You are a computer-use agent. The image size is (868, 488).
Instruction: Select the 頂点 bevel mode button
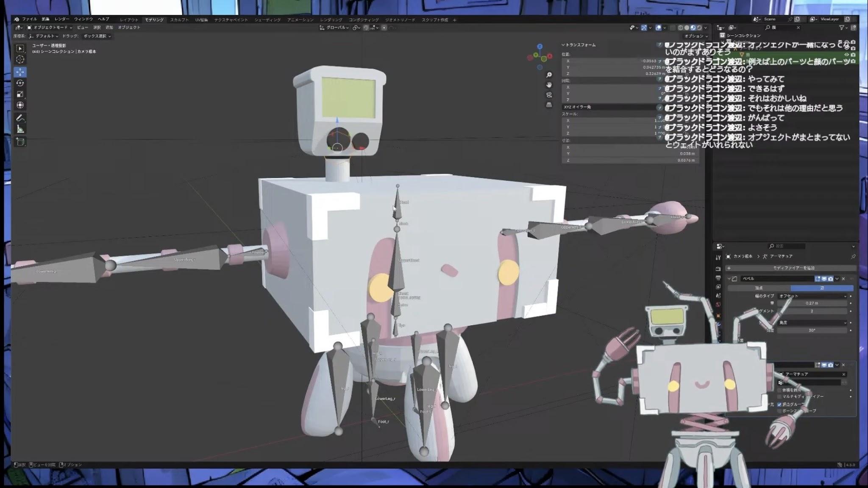click(x=759, y=288)
